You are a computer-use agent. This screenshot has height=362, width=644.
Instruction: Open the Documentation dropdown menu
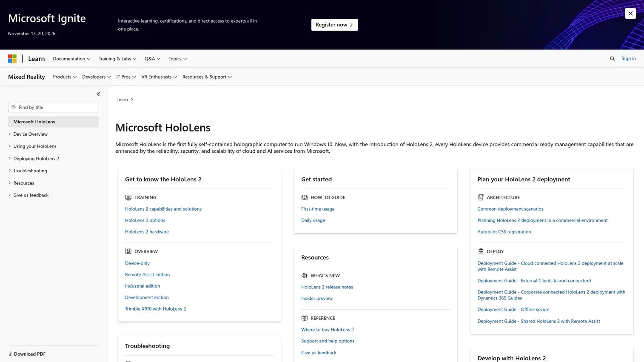71,59
